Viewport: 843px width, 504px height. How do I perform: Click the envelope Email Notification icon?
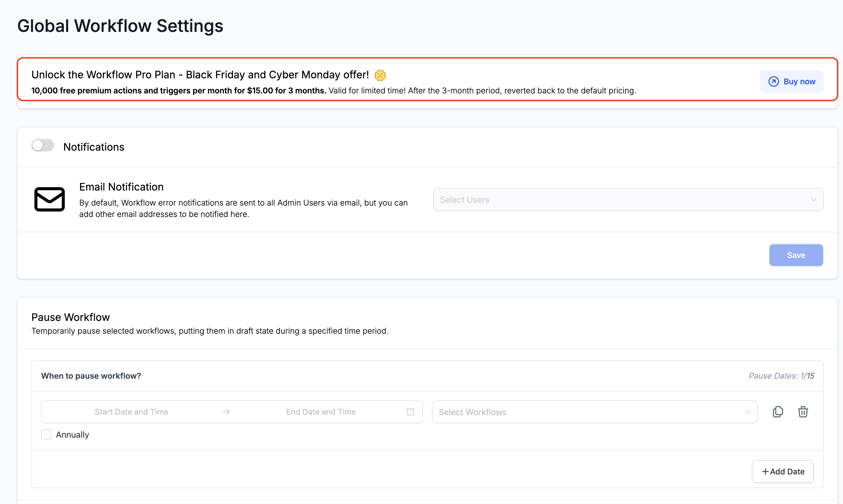(x=50, y=199)
